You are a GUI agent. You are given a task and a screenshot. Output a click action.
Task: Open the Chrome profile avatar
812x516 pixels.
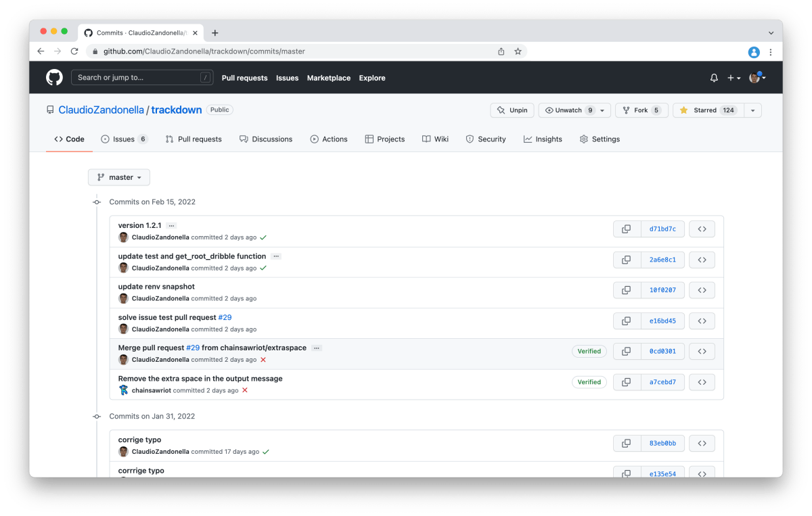pyautogui.click(x=754, y=52)
